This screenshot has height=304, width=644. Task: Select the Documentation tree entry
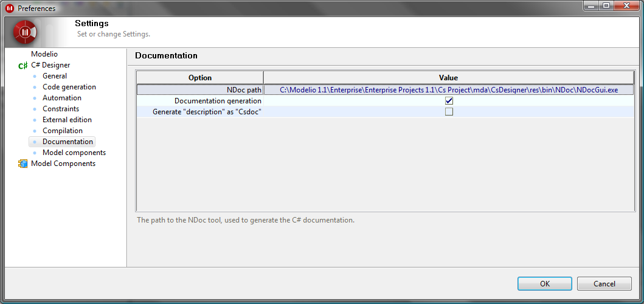point(68,141)
